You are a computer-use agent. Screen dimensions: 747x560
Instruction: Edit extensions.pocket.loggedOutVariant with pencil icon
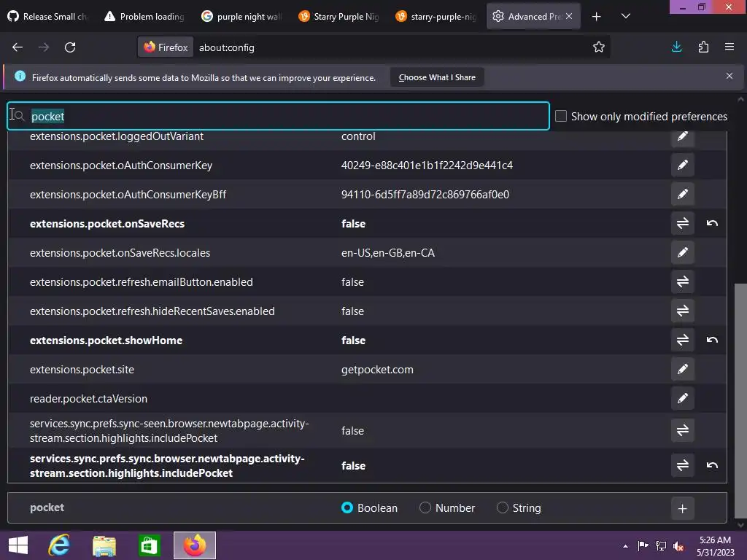pyautogui.click(x=682, y=136)
